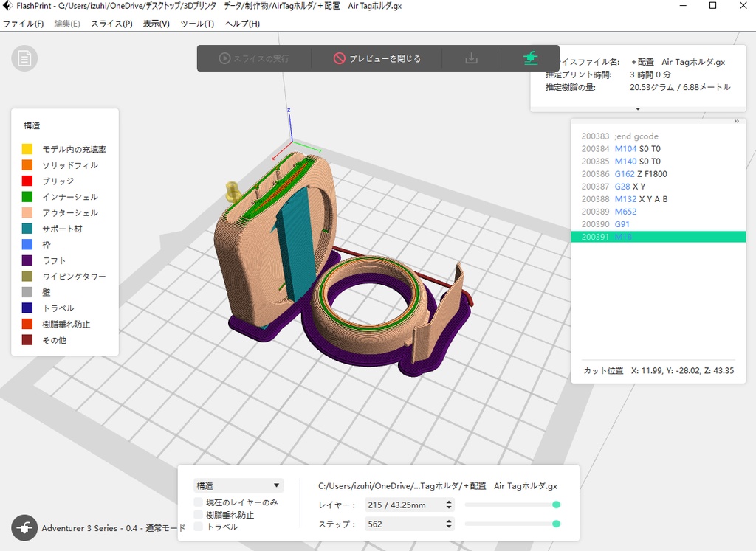
Task: Click the greyed スライスの実行 button
Action: tap(254, 58)
